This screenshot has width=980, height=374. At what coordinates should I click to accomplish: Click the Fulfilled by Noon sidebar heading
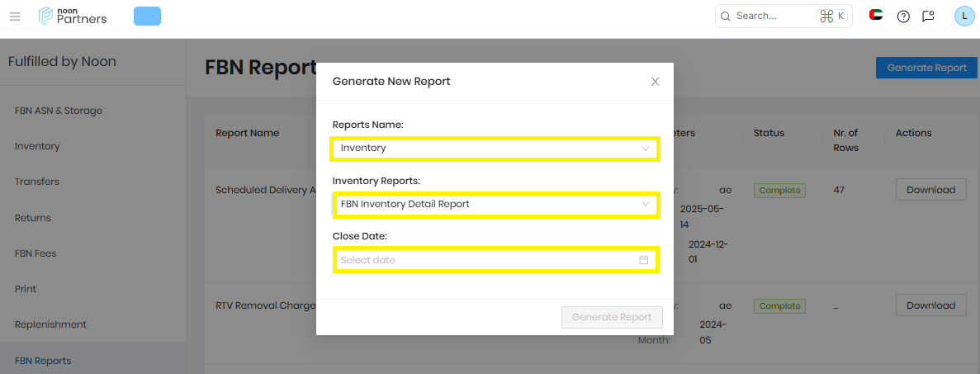click(62, 61)
